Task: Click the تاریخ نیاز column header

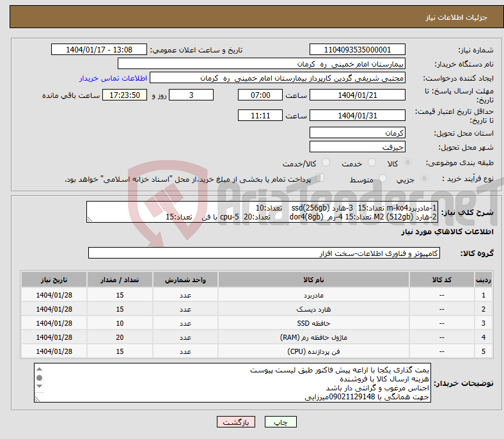Action: [x=54, y=280]
